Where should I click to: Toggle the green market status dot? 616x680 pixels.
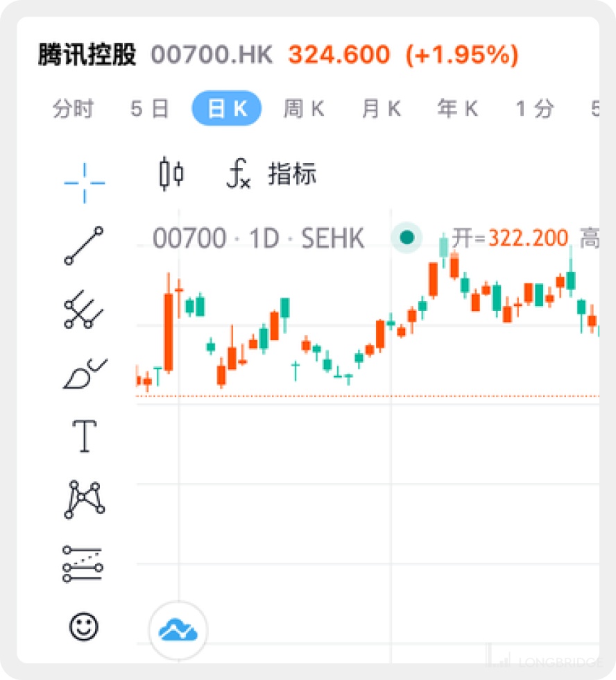coord(407,238)
